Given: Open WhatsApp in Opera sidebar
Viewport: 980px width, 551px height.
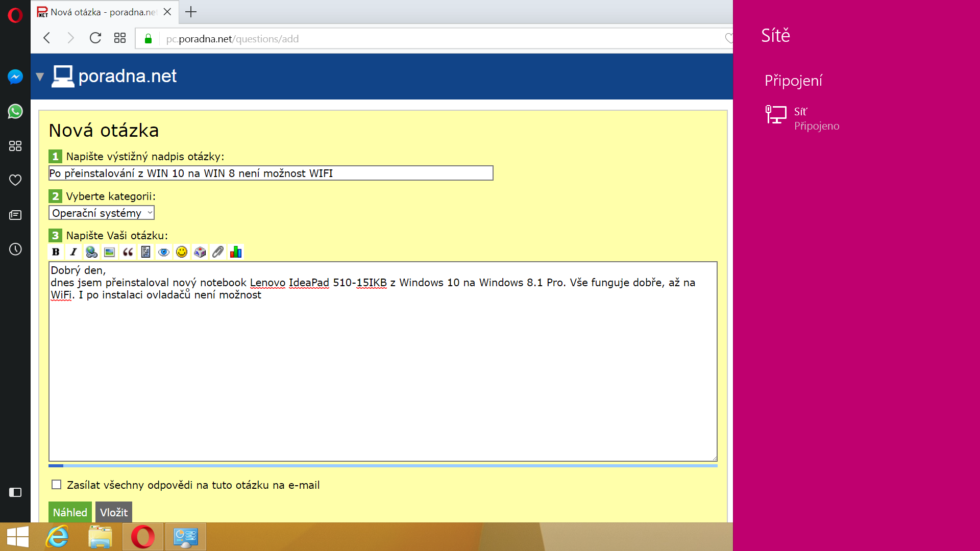Looking at the screenshot, I should point(15,111).
